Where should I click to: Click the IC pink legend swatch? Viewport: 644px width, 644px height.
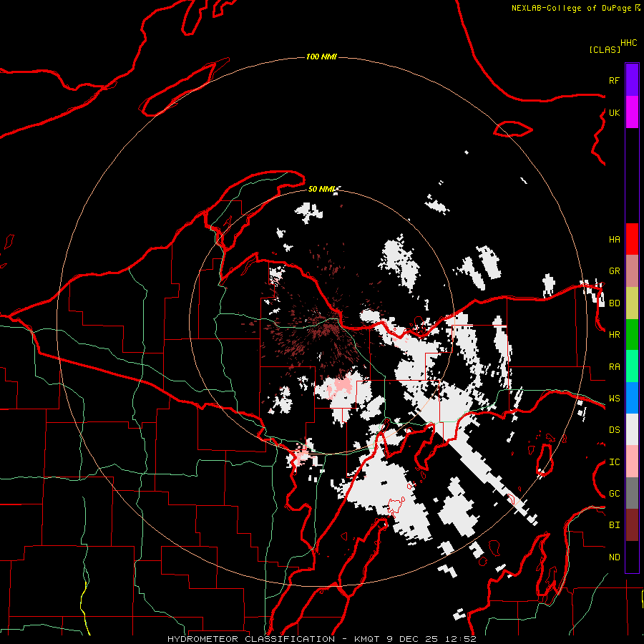click(632, 462)
